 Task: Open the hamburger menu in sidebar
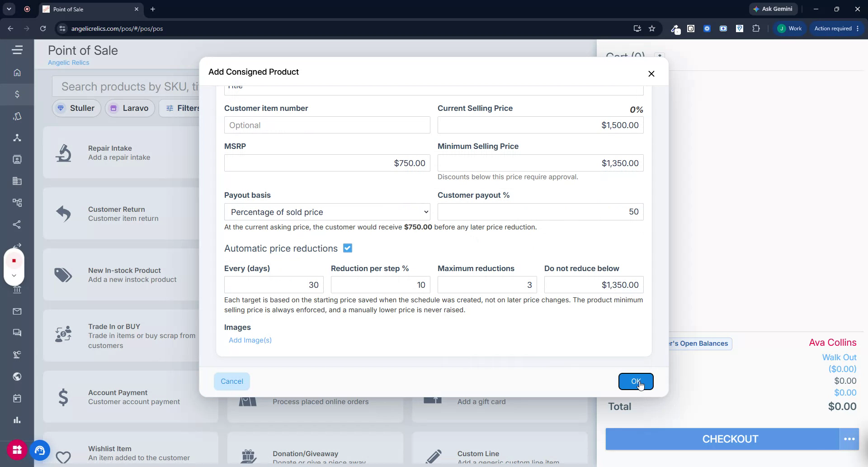[17, 50]
